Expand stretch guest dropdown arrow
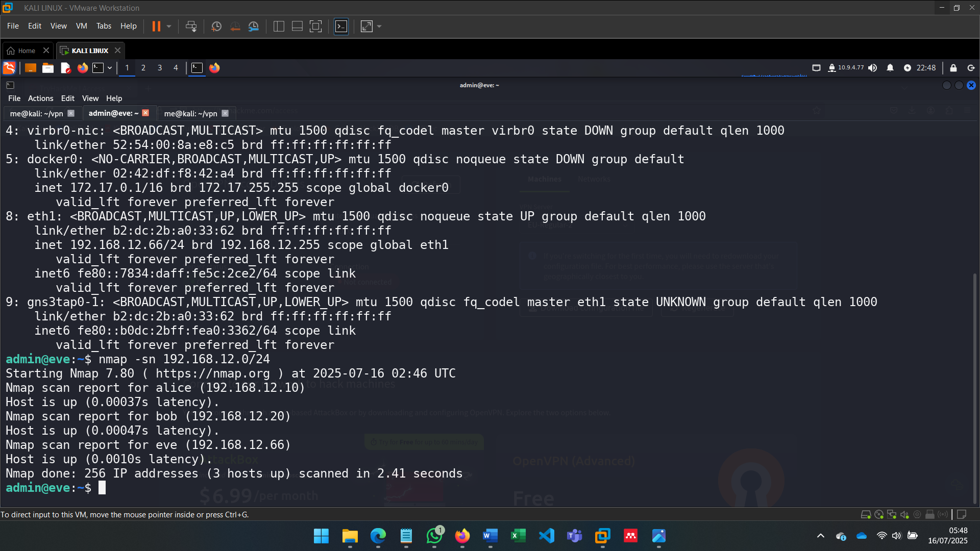980x551 pixels. (x=379, y=26)
